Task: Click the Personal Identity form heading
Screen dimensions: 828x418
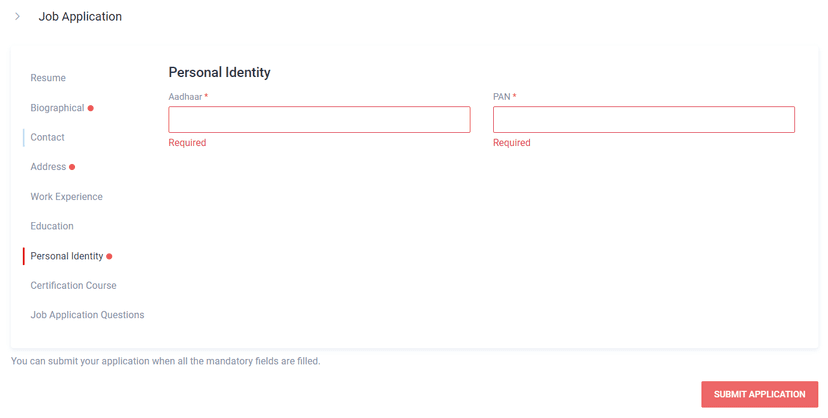Action: click(x=219, y=73)
